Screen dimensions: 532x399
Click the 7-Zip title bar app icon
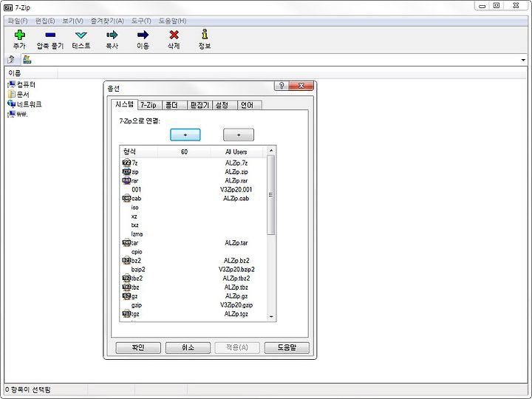[8, 7]
